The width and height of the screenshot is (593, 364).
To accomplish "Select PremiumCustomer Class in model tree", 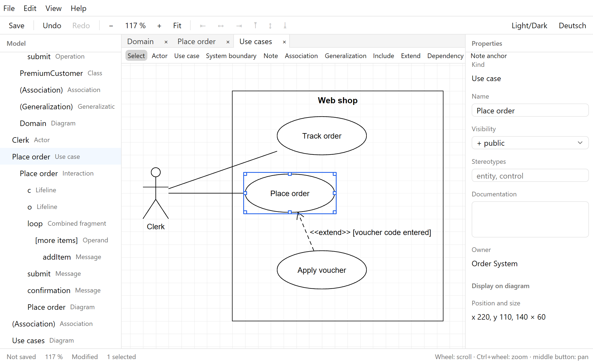I will (61, 73).
